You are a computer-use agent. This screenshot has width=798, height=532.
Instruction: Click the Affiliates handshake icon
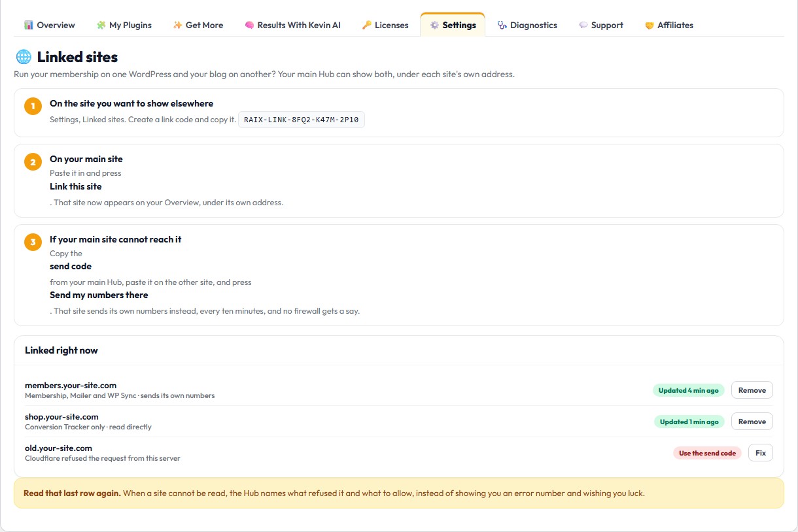(x=650, y=25)
